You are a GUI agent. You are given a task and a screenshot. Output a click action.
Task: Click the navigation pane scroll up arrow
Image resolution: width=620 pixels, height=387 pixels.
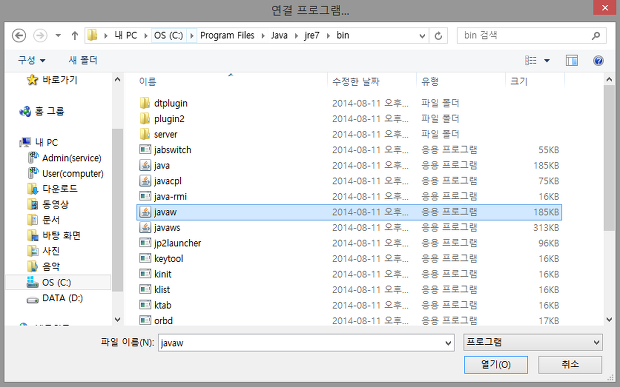coord(117,79)
